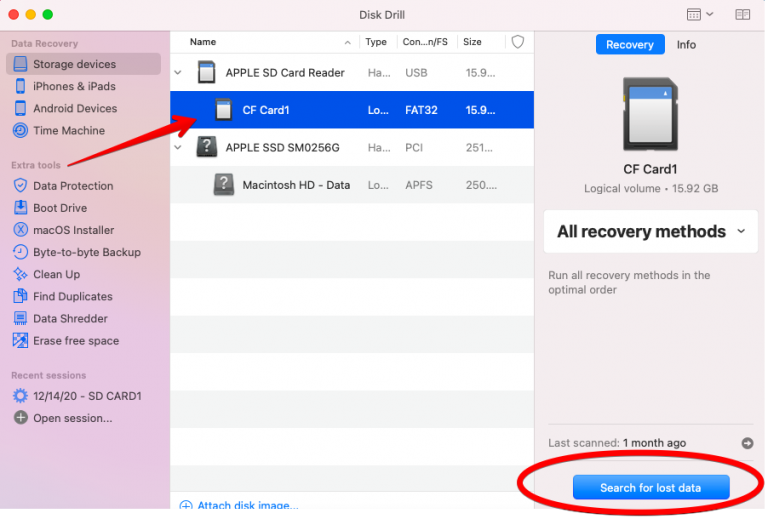Open the Android Devices icon
This screenshot has height=519, width=768.
(x=20, y=108)
